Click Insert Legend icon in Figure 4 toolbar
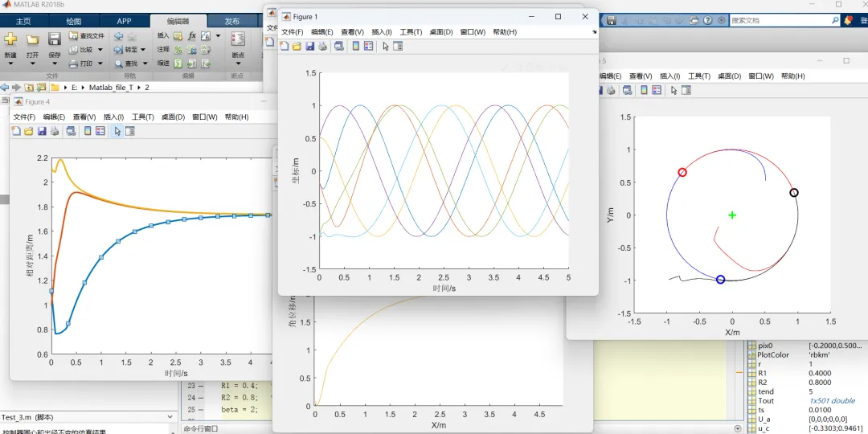 (x=100, y=131)
